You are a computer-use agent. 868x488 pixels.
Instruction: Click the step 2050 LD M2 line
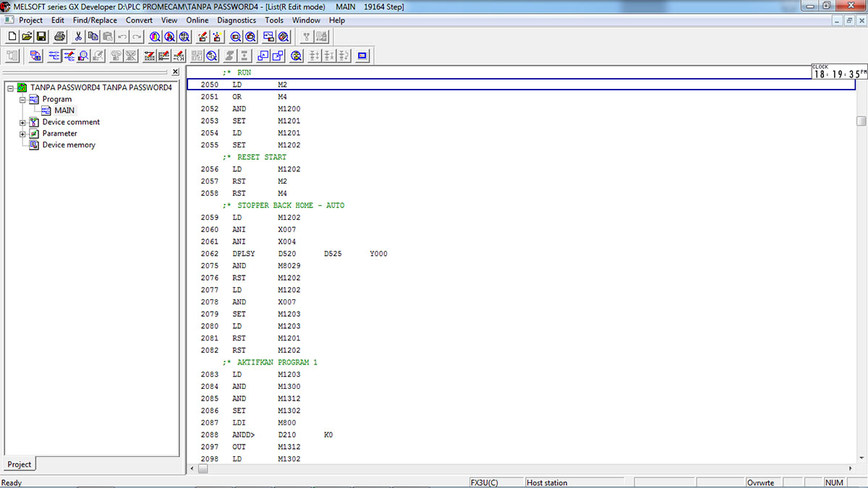coord(521,85)
